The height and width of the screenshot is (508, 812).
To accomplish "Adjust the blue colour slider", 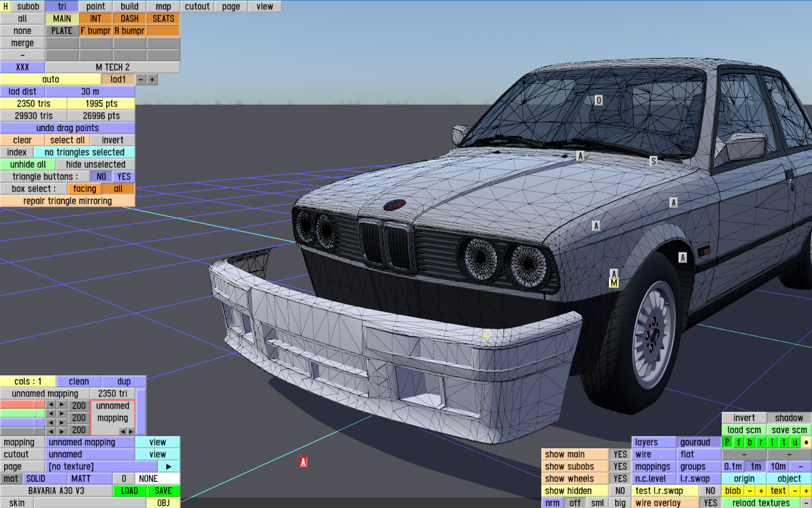I will click(23, 422).
